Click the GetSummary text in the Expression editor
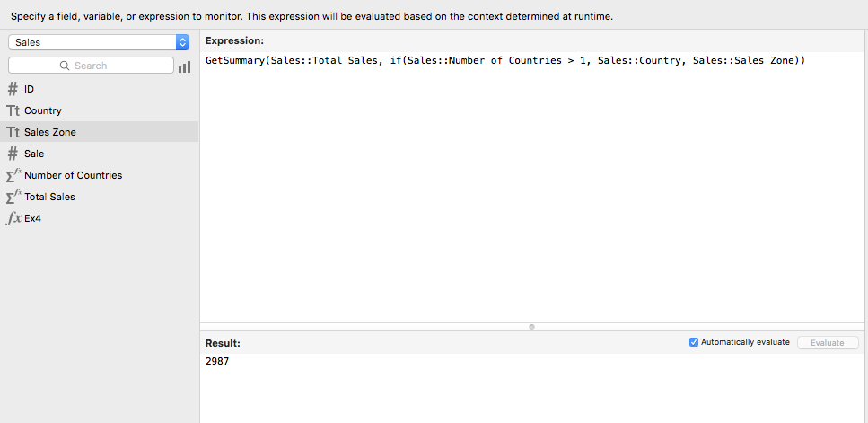868x423 pixels. coord(233,60)
